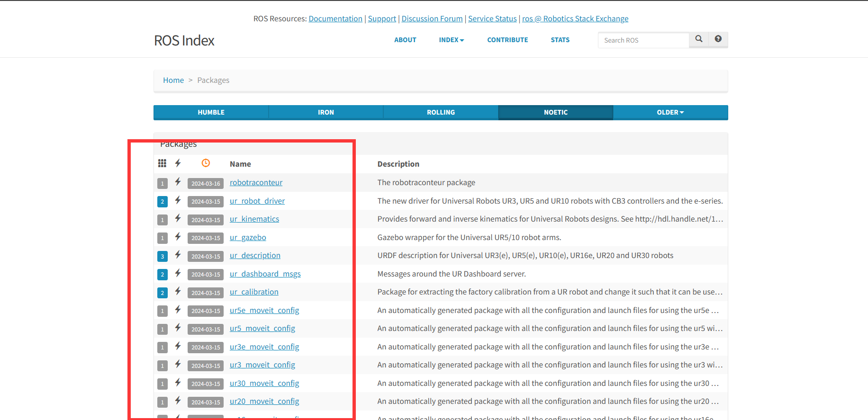
Task: Click the badge numbered 3 beside ur_description
Action: (163, 256)
